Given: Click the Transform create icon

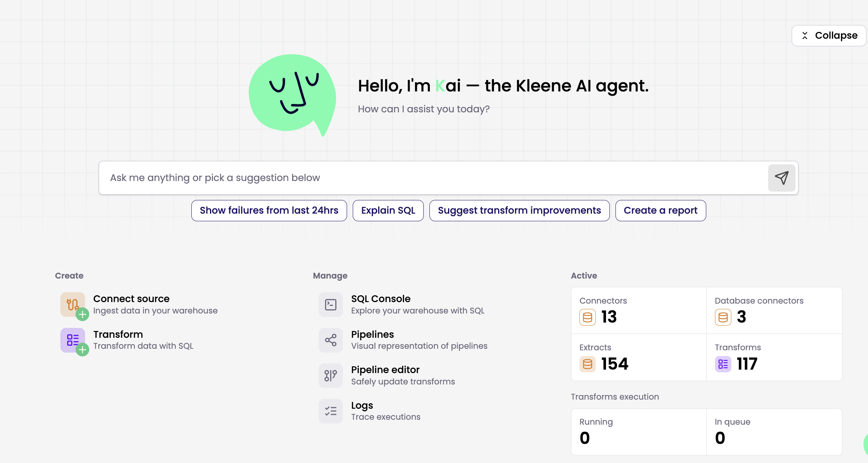Looking at the screenshot, I should point(73,340).
